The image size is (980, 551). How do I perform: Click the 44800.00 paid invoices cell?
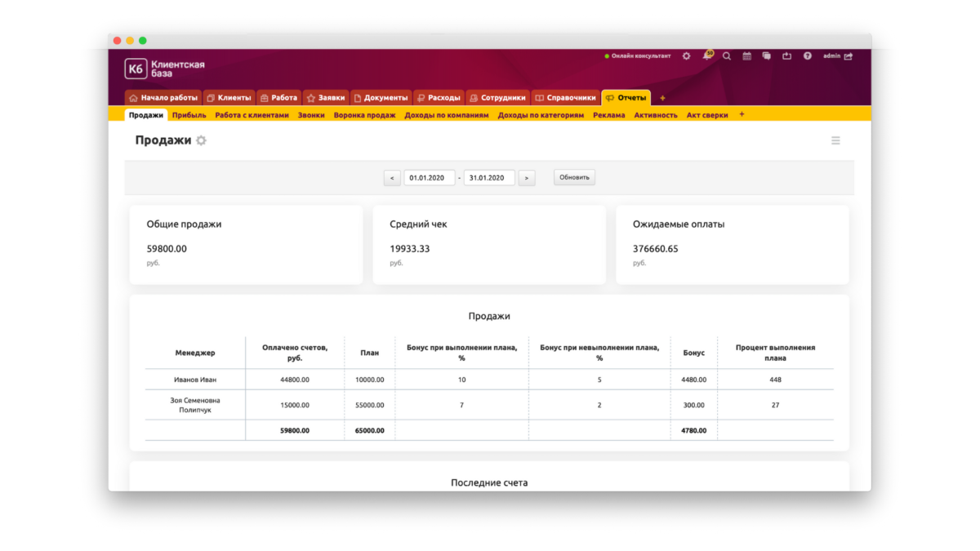point(295,380)
